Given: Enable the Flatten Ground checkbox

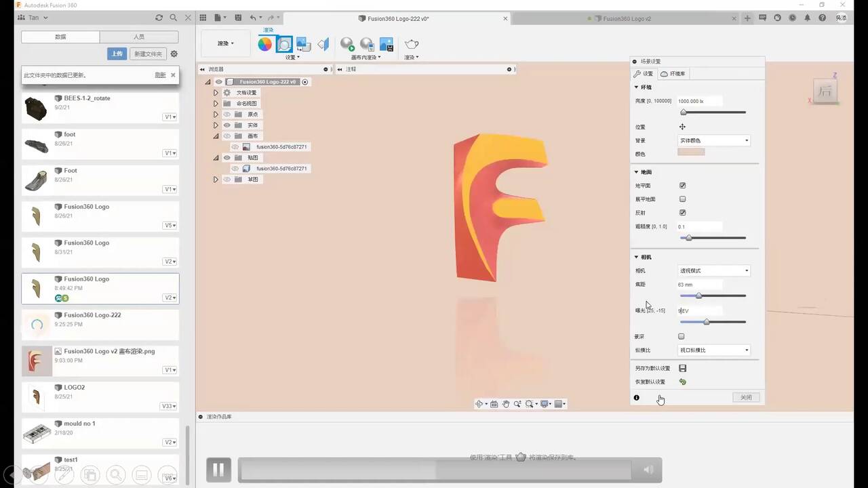Looking at the screenshot, I should click(x=682, y=199).
